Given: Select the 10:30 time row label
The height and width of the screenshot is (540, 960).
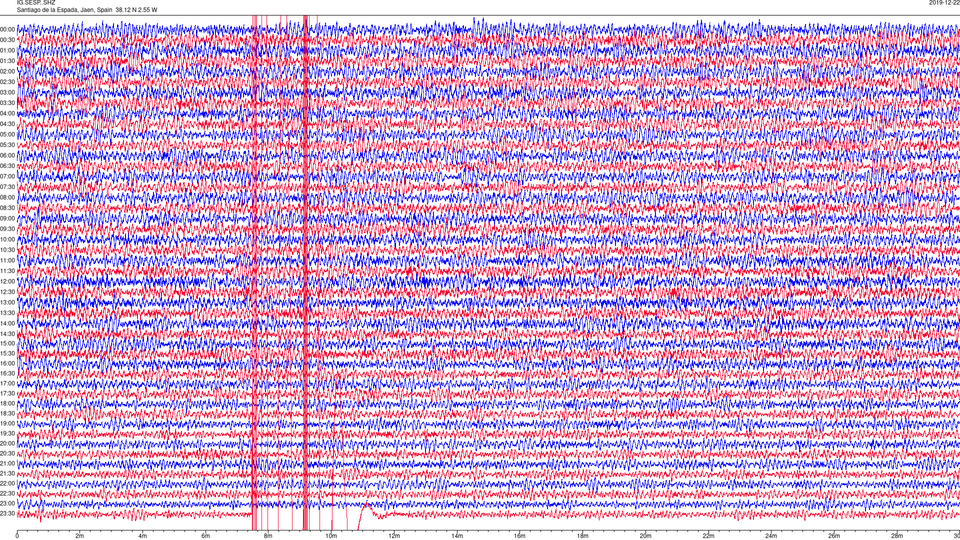Looking at the screenshot, I should (x=8, y=250).
